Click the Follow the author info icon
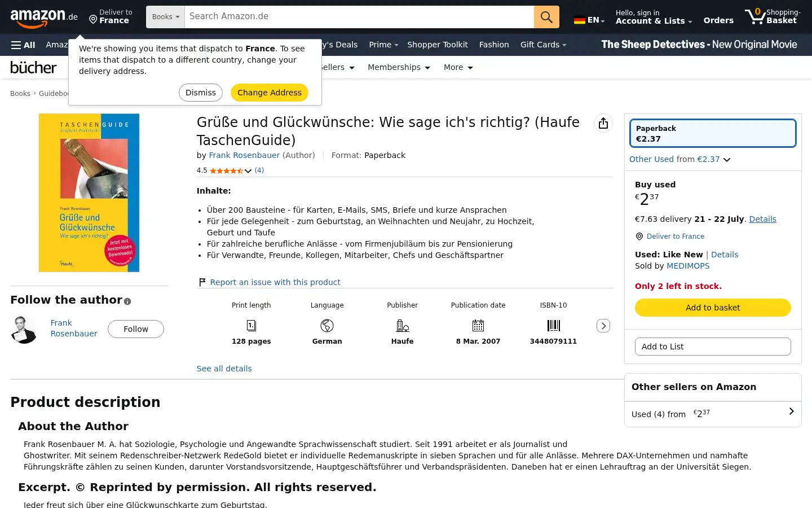The height and width of the screenshot is (508, 812). coord(127,301)
